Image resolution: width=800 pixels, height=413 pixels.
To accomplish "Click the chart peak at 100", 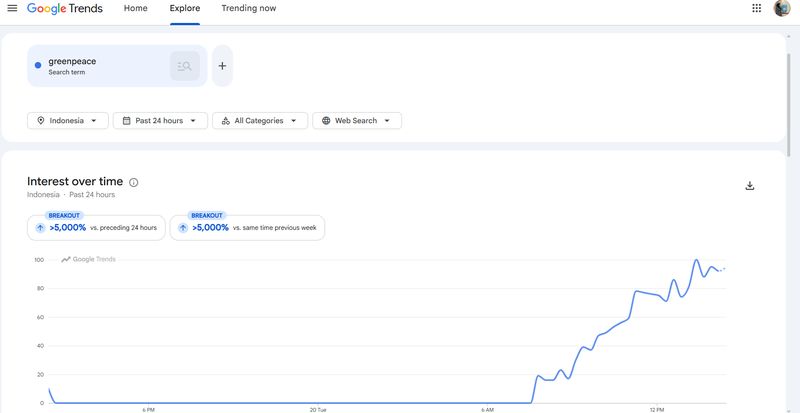I will (x=696, y=260).
